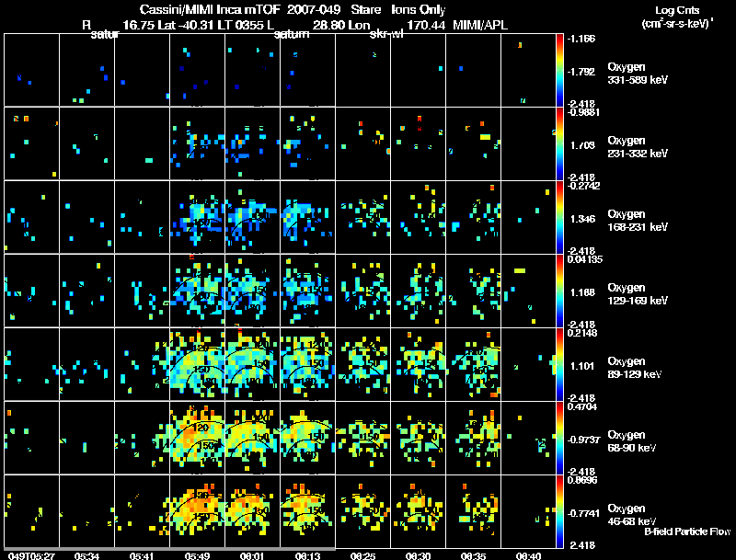Open the 331-589 keV panel at 05:27
Screen dimensions: 736x560
point(31,70)
